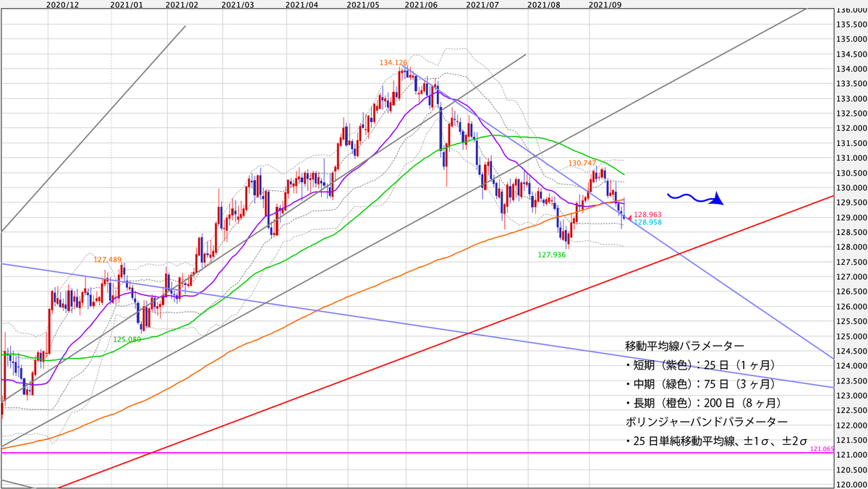Click the 2021/02 date label
The image size is (868, 489).
tap(182, 4)
